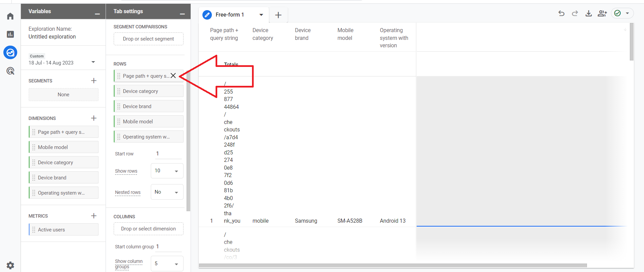Click the Start column group field
Viewport: 644px width, 272px height.
coord(168,247)
